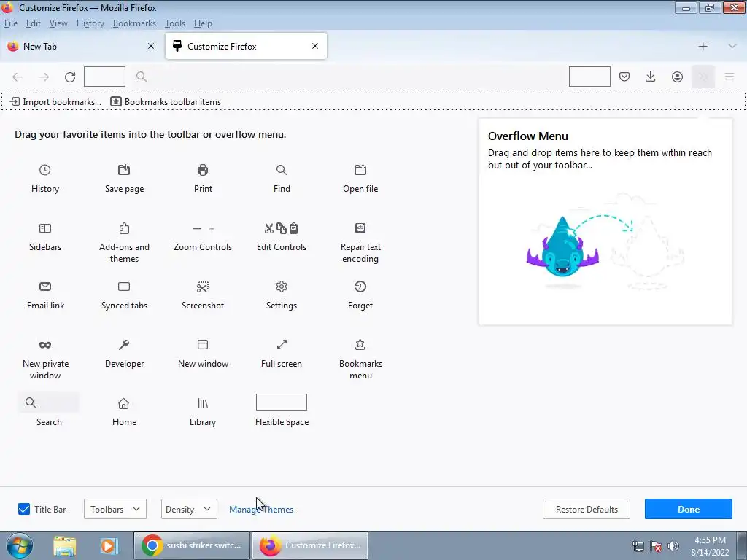Image resolution: width=747 pixels, height=560 pixels.
Task: Open a new tab with plus button
Action: coord(703,46)
